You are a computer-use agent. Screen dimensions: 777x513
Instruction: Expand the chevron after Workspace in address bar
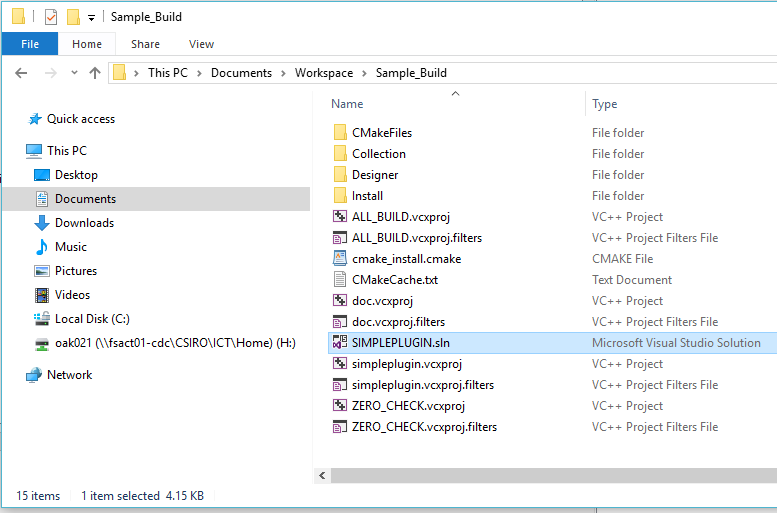coord(364,73)
